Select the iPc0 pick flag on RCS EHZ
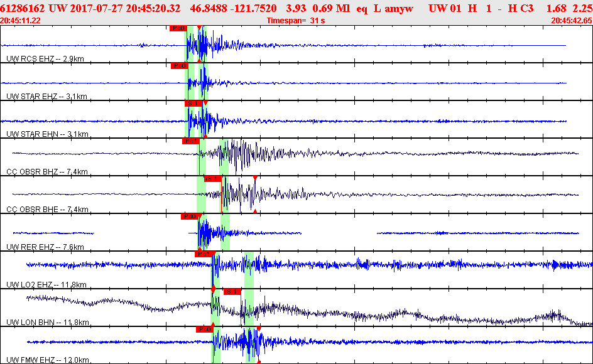593x364 pixels. click(178, 28)
